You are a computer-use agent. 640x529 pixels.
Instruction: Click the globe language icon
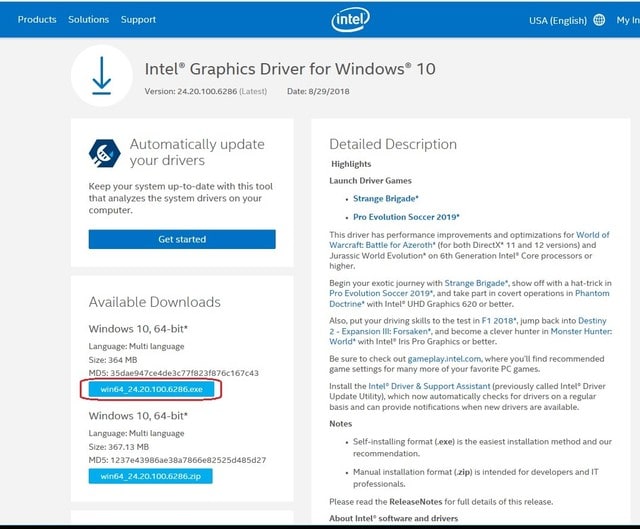(x=599, y=20)
